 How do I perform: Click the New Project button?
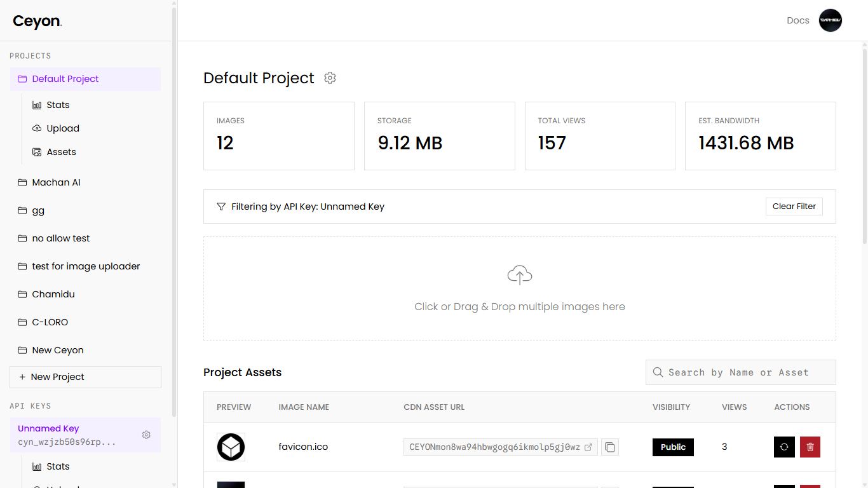pos(85,377)
